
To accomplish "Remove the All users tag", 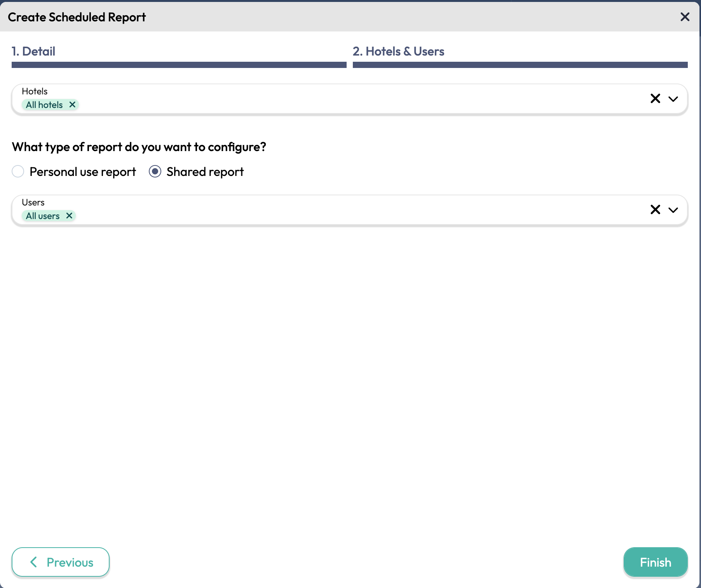I will point(69,216).
